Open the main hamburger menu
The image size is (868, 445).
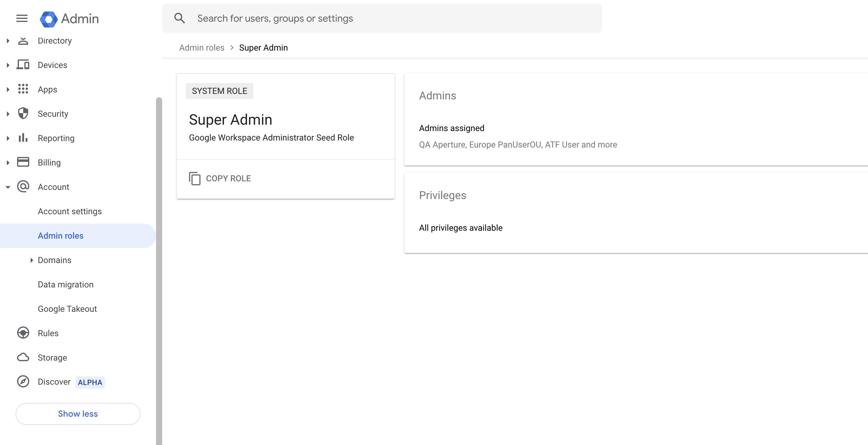point(22,19)
